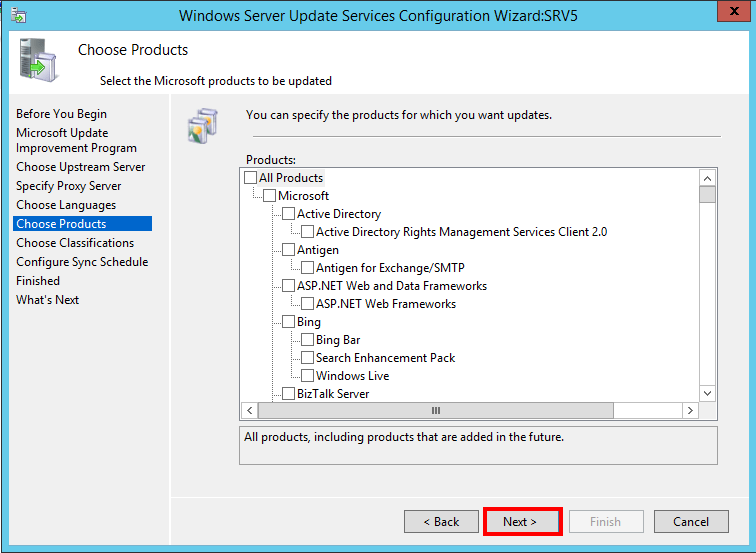
Task: Tick the All Products checkbox
Action: pyautogui.click(x=250, y=177)
